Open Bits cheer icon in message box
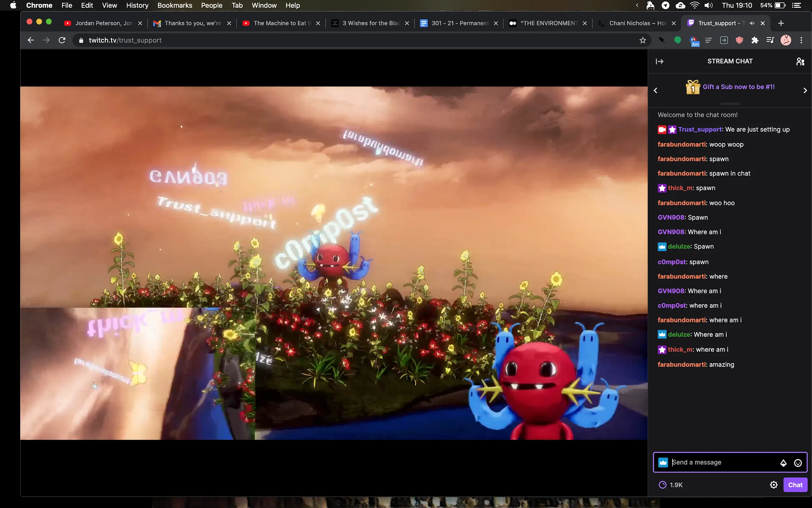This screenshot has width=812, height=508. (783, 463)
